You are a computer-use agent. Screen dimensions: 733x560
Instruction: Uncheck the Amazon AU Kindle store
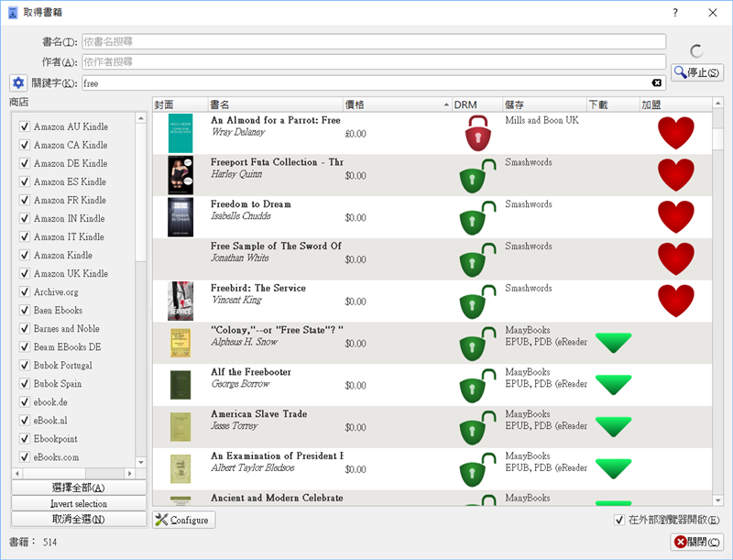tap(24, 126)
